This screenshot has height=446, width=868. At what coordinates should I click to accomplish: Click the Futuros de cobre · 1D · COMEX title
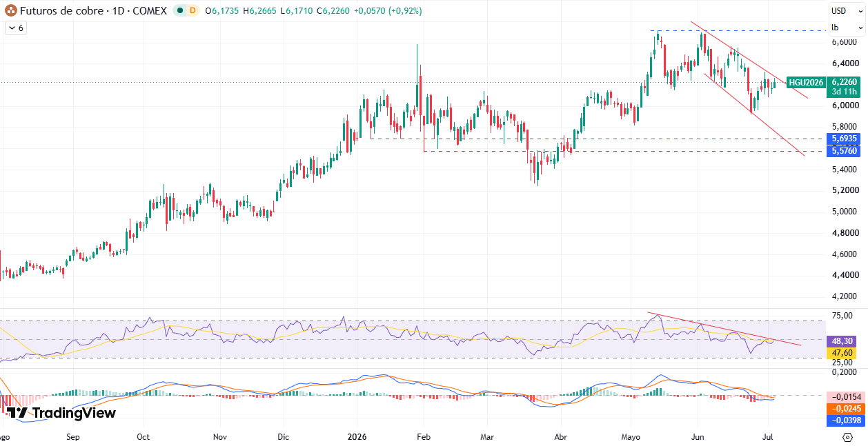94,11
